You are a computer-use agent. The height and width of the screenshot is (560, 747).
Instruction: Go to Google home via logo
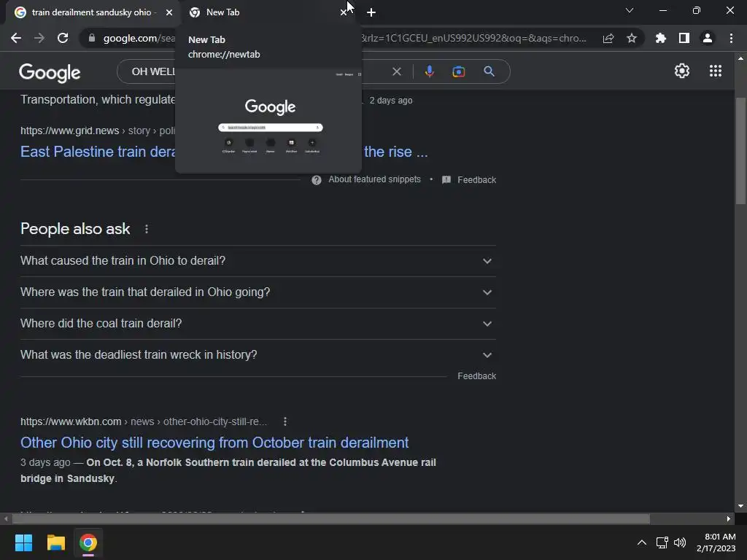point(50,72)
